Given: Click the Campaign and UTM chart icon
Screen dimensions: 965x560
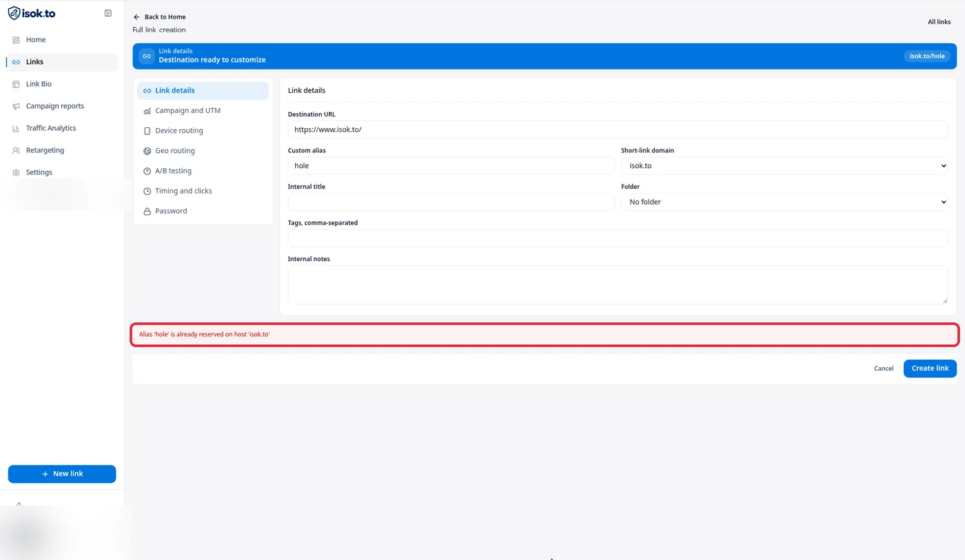Looking at the screenshot, I should tap(147, 111).
